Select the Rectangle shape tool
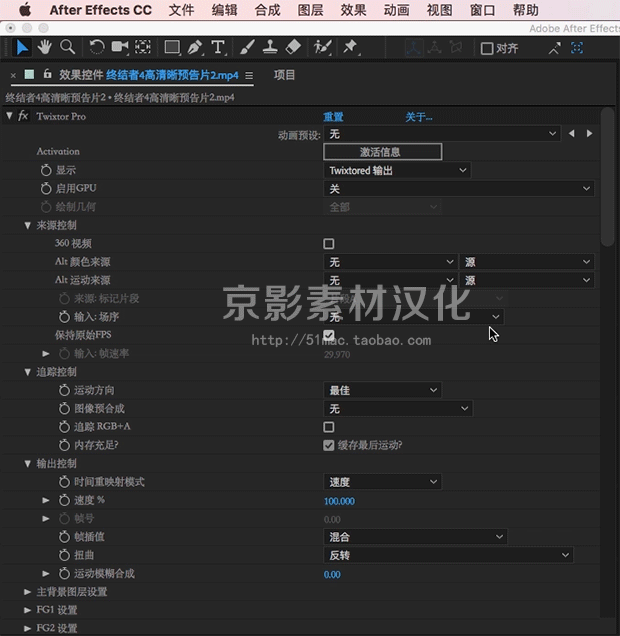620x636 pixels. click(x=172, y=47)
